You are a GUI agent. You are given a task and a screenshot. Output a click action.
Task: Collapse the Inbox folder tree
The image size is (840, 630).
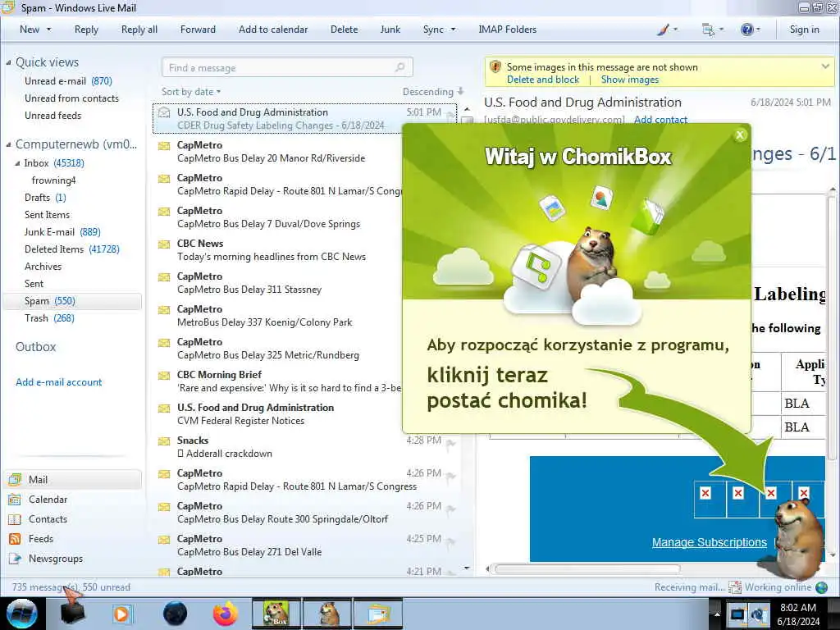(18, 163)
